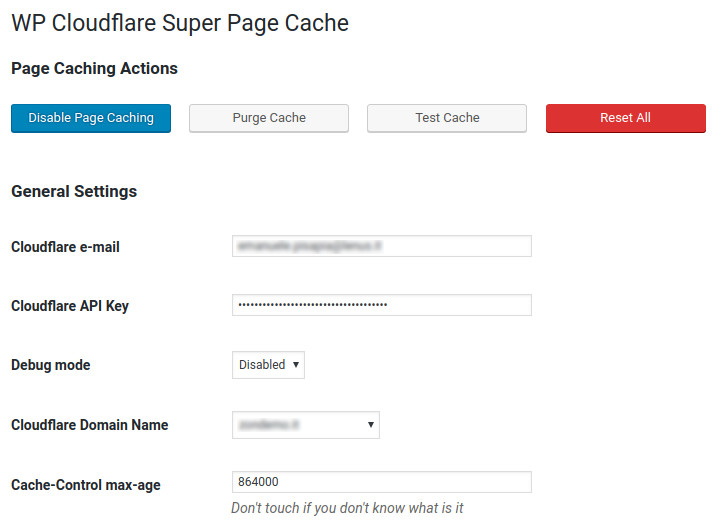Image resolution: width=725 pixels, height=523 pixels.
Task: Click the Page Caching Actions heading
Action: pos(94,69)
